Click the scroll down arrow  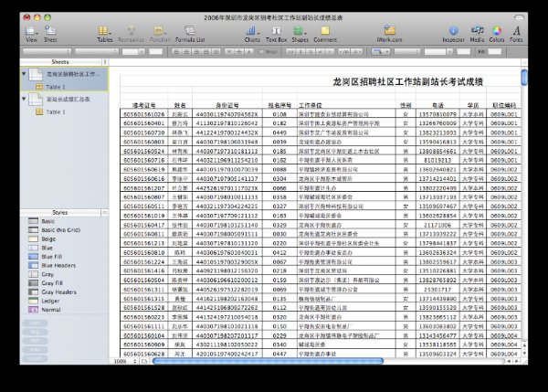[x=524, y=354]
